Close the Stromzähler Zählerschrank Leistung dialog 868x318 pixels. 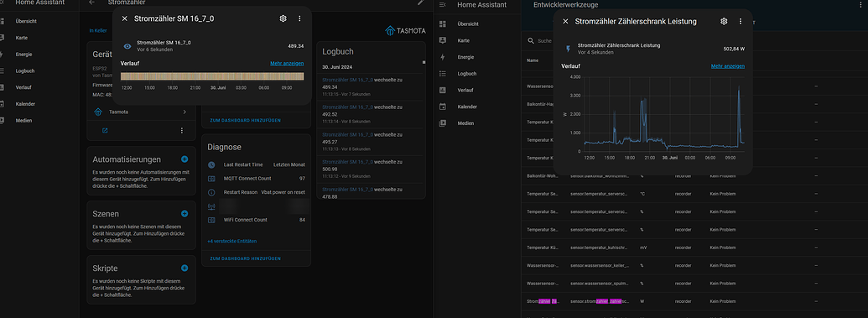(565, 22)
